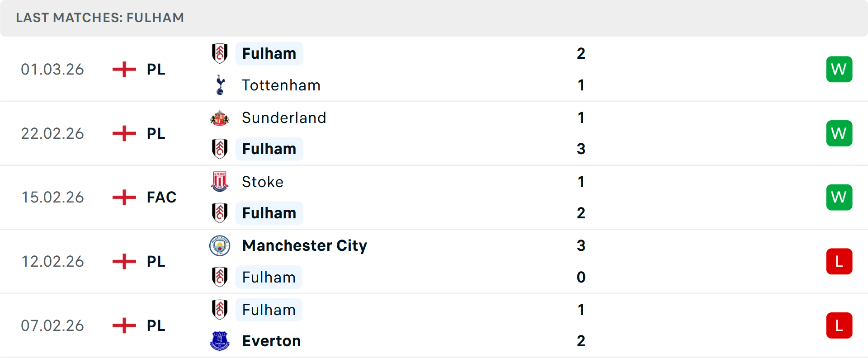The height and width of the screenshot is (358, 868).
Task: Click the England flag beside the FAC match
Action: tap(124, 197)
